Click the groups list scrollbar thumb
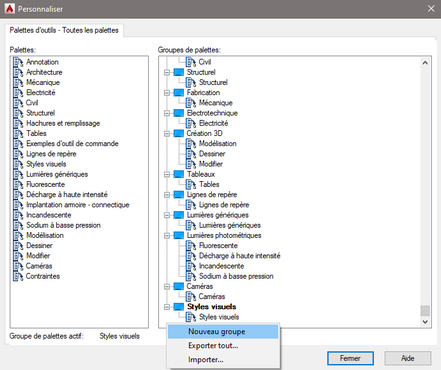 click(425, 310)
